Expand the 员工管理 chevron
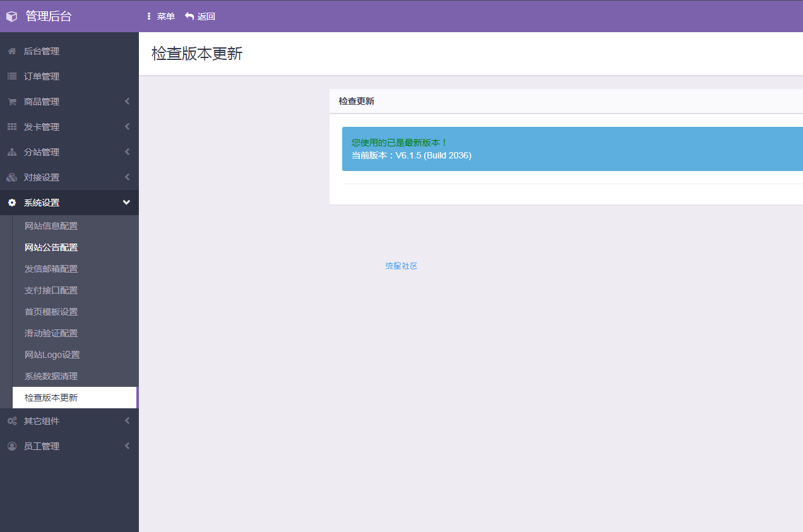 coord(127,446)
